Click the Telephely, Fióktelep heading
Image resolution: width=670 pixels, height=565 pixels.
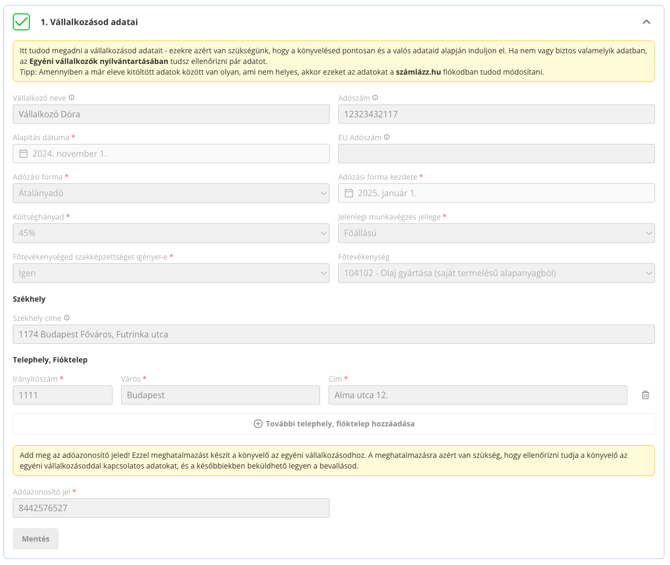point(50,360)
